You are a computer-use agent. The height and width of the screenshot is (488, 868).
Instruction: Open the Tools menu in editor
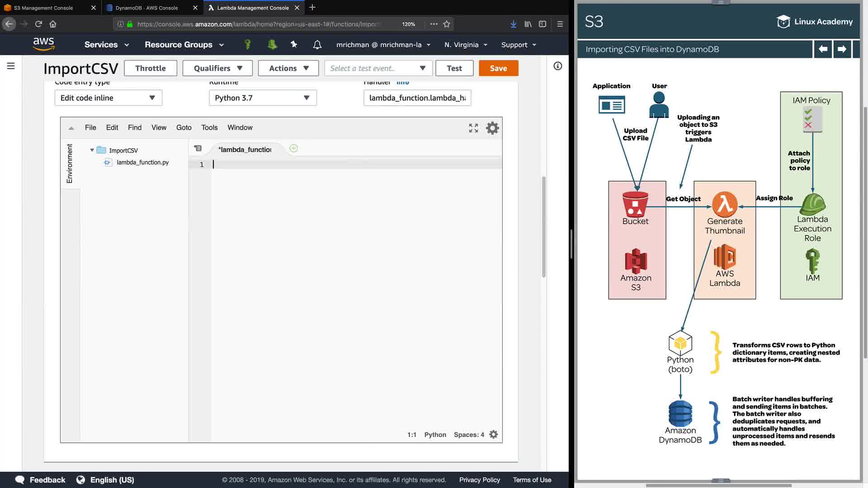click(209, 127)
